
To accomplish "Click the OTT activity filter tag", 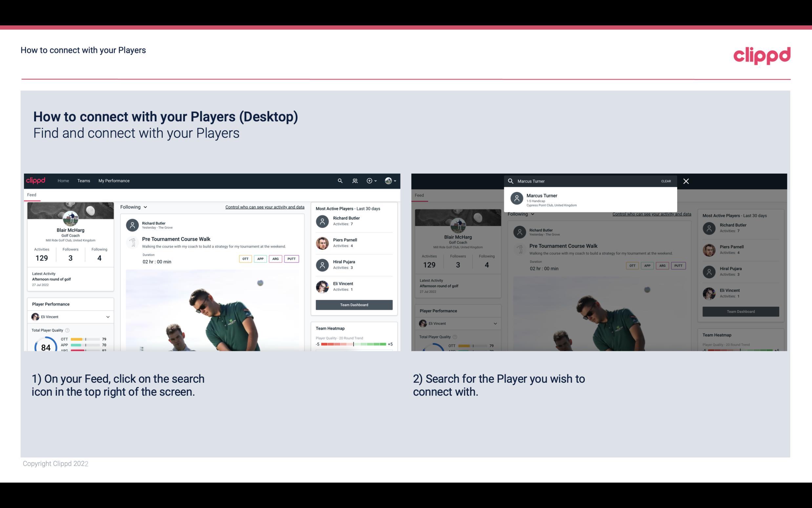I will (x=245, y=258).
